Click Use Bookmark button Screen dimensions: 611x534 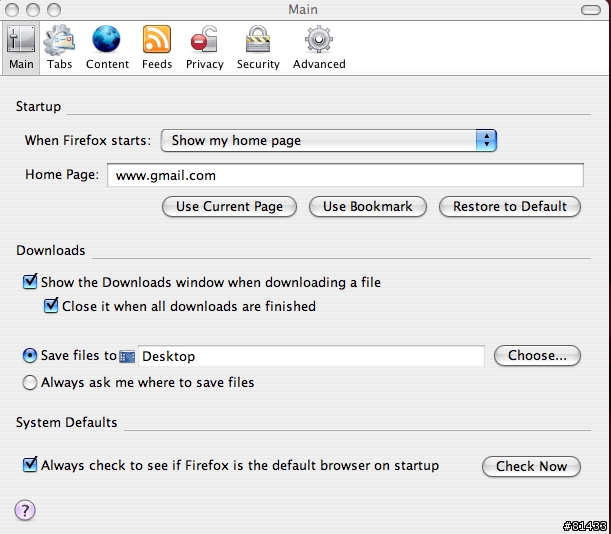(x=367, y=207)
